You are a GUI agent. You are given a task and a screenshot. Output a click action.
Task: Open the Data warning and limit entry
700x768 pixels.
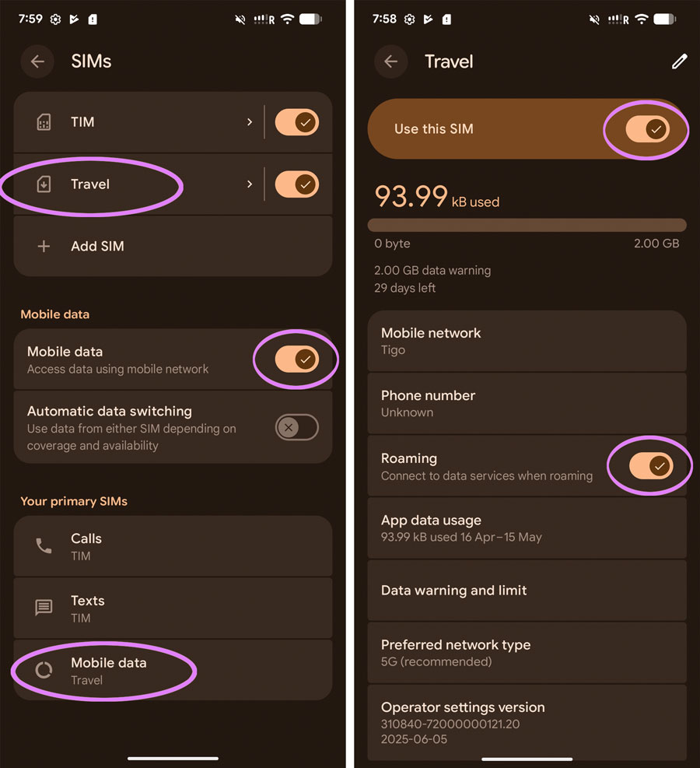click(526, 591)
